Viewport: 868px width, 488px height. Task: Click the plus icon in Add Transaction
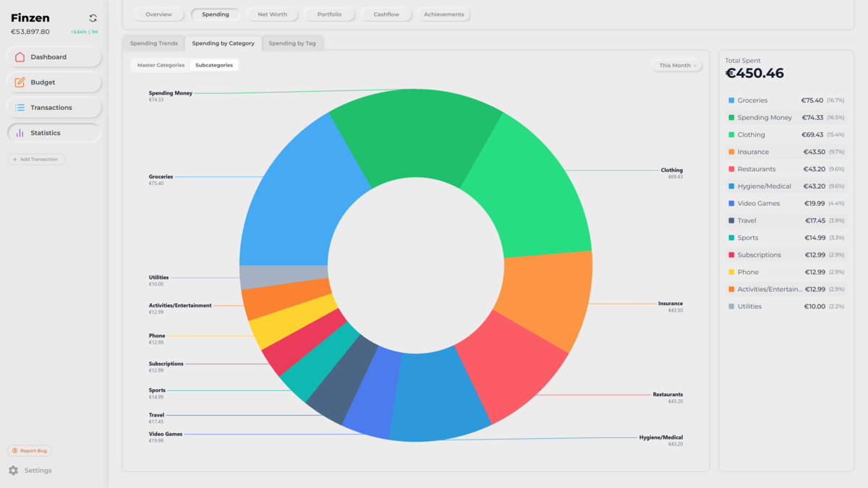point(15,159)
